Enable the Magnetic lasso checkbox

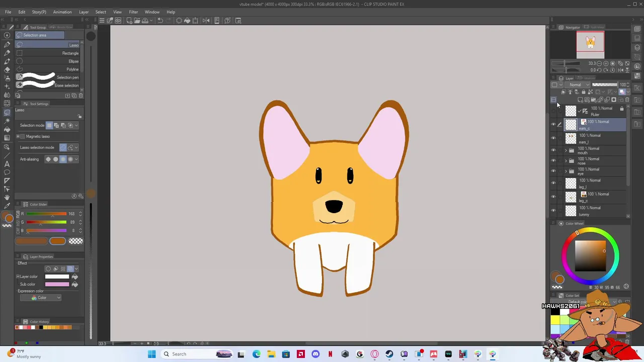(x=23, y=136)
